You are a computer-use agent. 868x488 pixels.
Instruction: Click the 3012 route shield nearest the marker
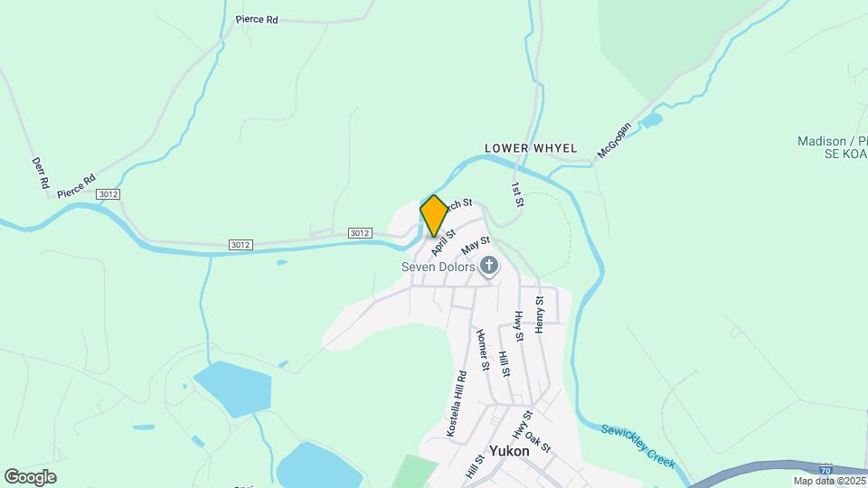pos(360,233)
